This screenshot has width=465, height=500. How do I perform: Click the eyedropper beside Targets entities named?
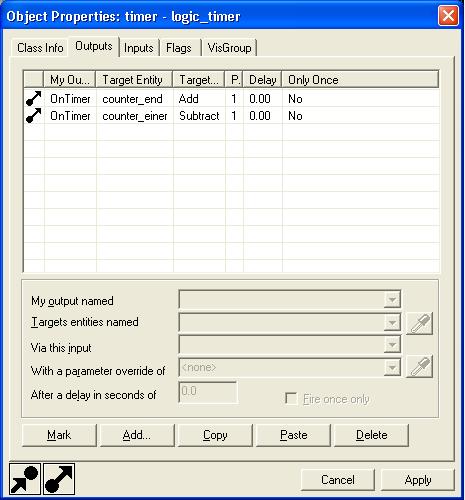[x=419, y=323]
